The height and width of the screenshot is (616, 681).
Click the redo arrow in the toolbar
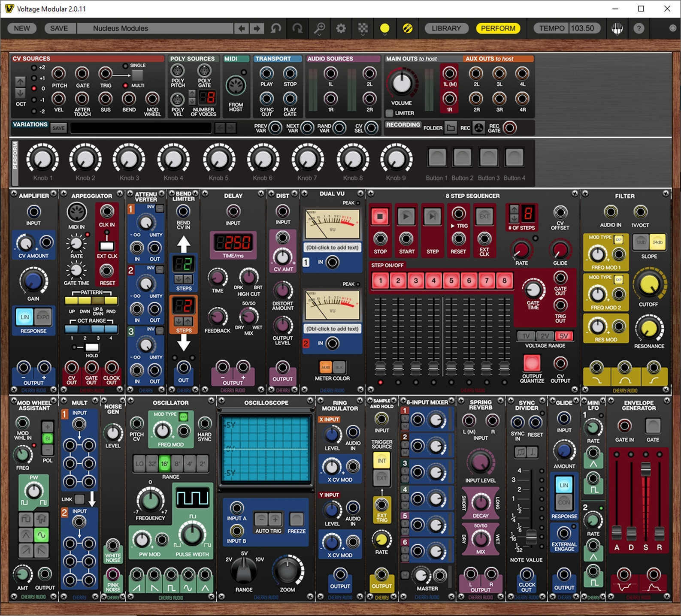tap(297, 28)
